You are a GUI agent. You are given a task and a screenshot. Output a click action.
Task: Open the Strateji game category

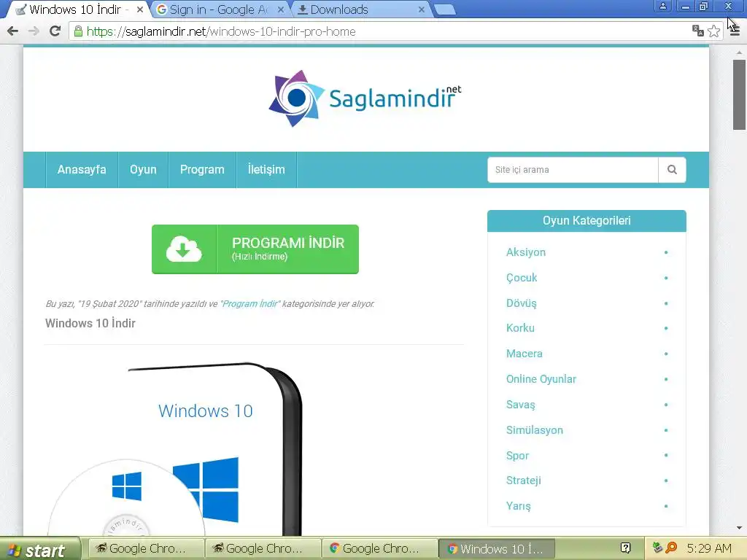524,481
